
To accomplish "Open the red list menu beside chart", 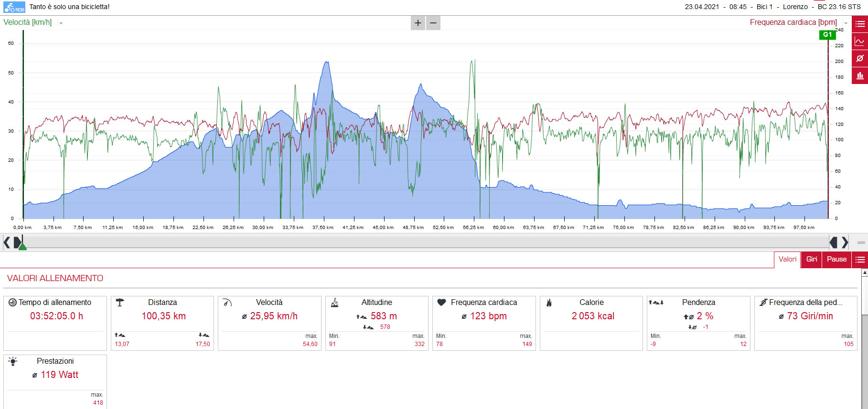I will pyautogui.click(x=860, y=24).
